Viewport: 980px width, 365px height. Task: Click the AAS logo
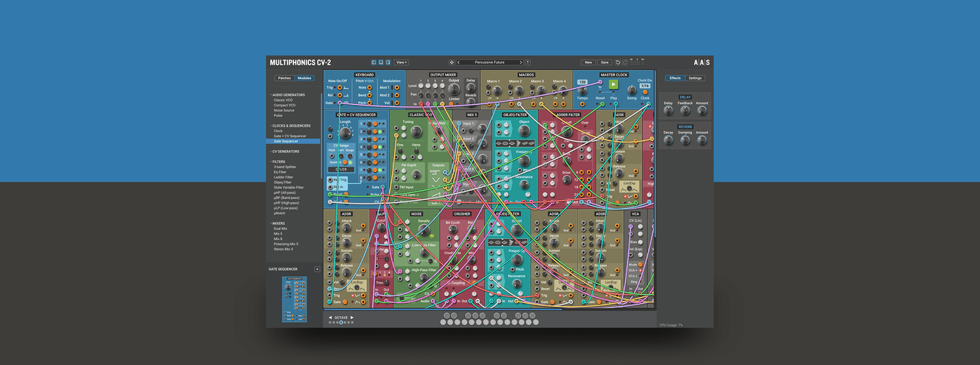pyautogui.click(x=701, y=63)
